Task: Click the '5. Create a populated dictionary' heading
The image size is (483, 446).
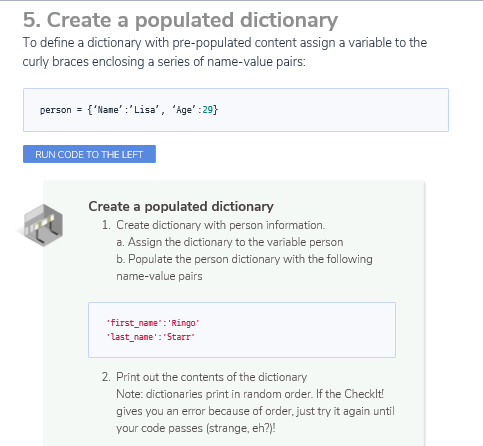Action: (180, 20)
